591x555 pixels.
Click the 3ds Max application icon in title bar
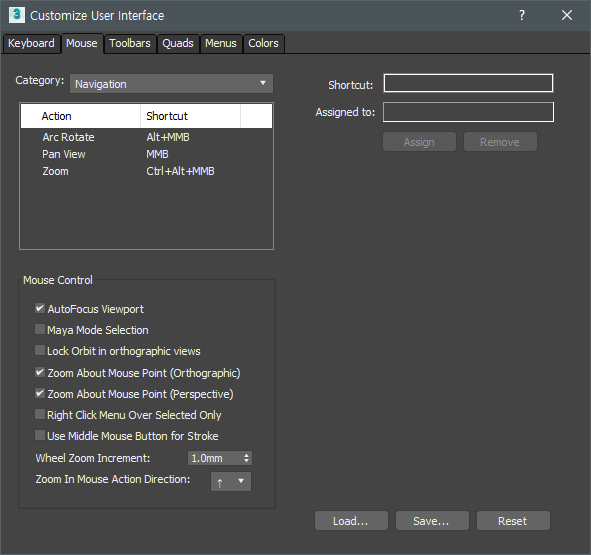17,15
